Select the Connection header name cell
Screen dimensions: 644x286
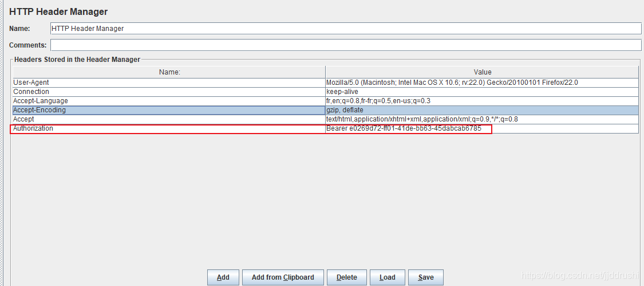(169, 92)
